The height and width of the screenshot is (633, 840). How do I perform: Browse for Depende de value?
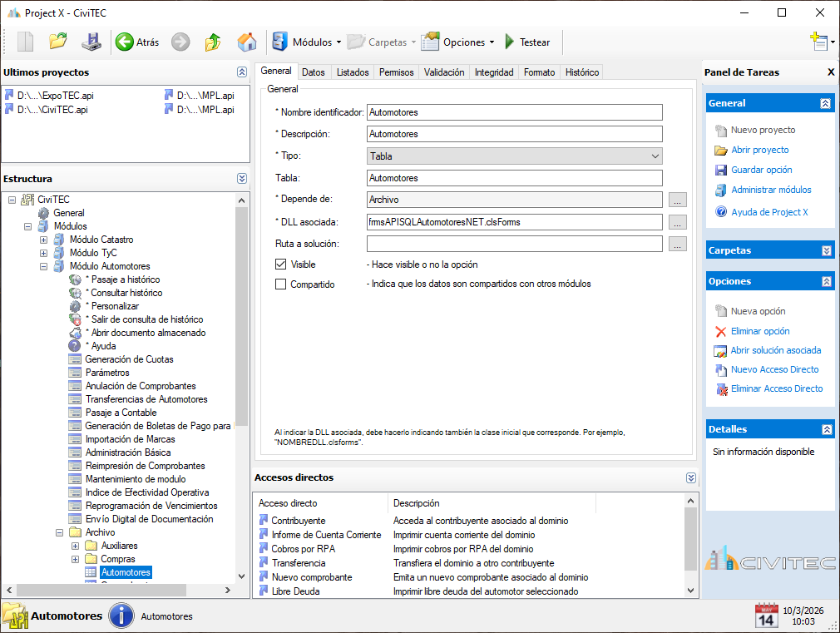click(x=678, y=200)
